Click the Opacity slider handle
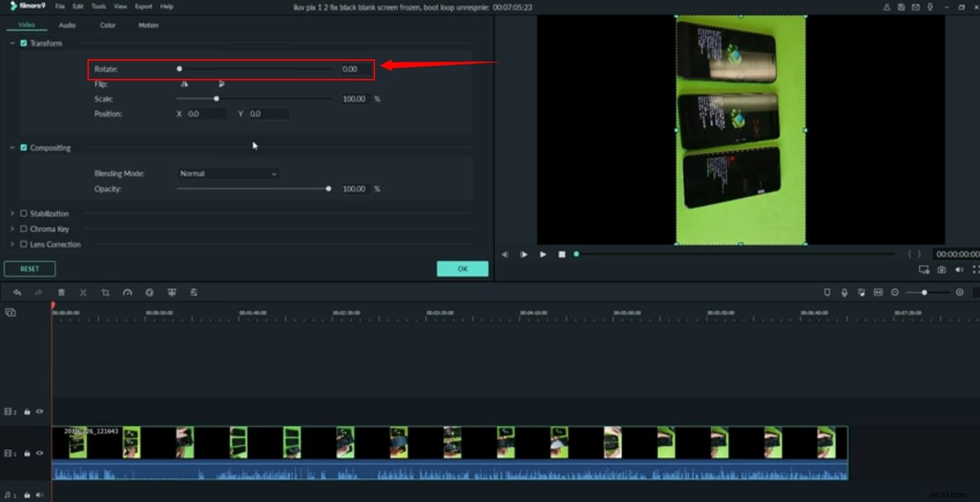The width and height of the screenshot is (980, 502). [x=328, y=189]
